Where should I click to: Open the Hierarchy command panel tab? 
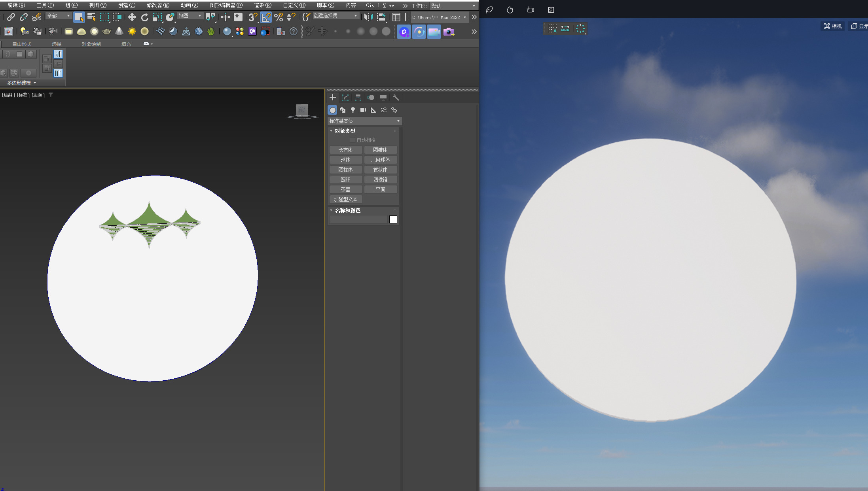(358, 98)
